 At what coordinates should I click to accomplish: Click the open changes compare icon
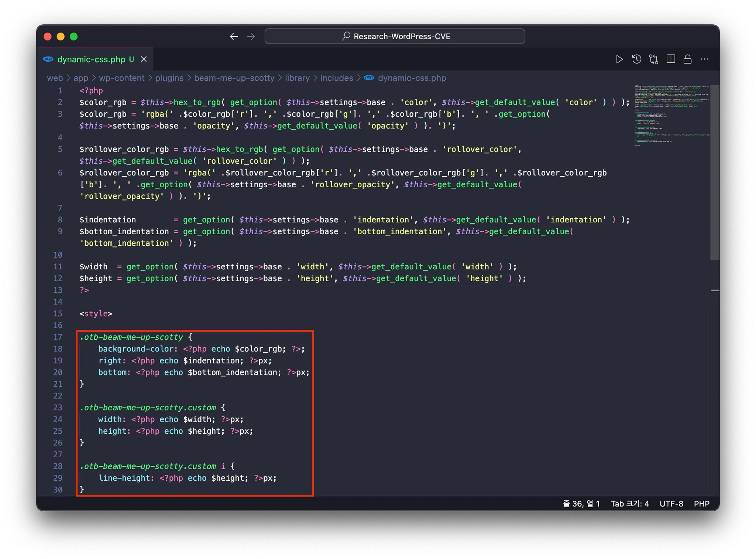[654, 59]
